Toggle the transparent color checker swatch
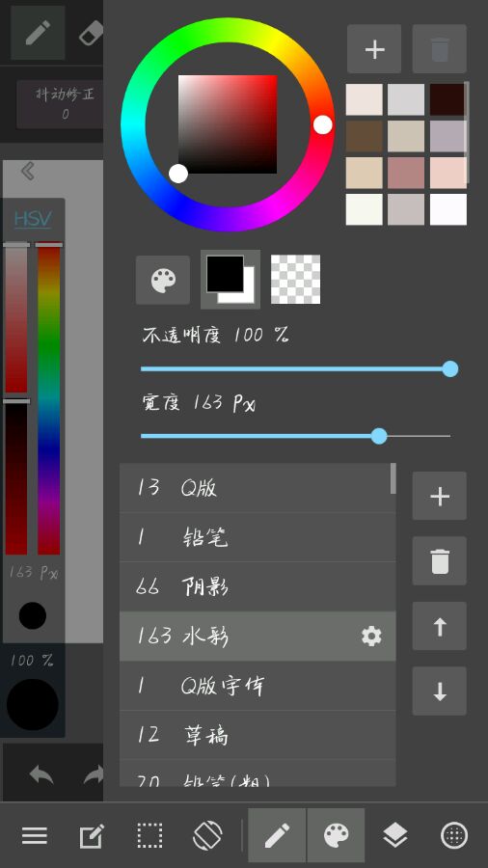Screen dimensions: 488x868 tap(295, 280)
